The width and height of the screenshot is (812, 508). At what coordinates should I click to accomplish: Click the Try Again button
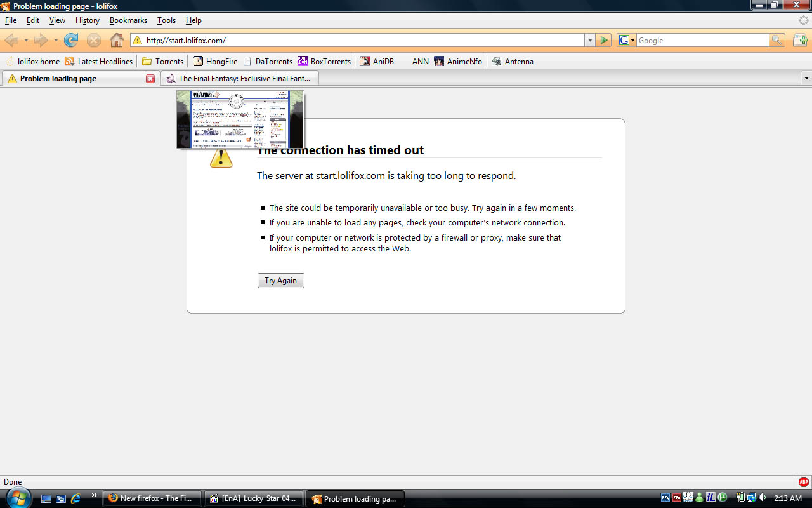tap(281, 281)
